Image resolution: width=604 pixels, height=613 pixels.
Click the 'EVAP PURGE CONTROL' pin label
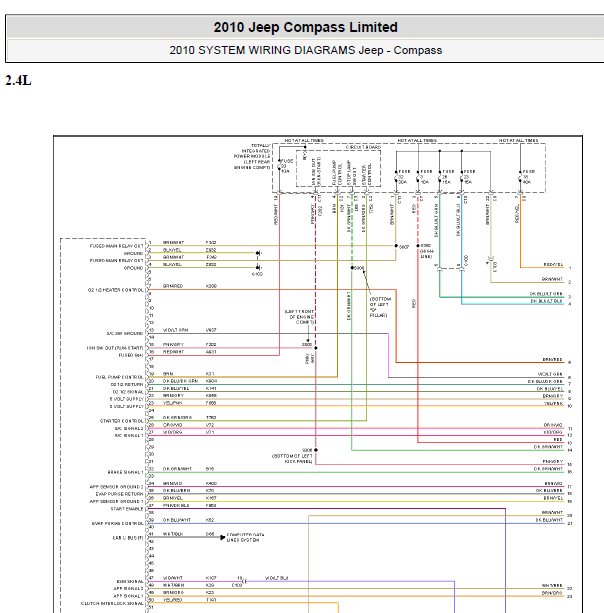point(117,523)
